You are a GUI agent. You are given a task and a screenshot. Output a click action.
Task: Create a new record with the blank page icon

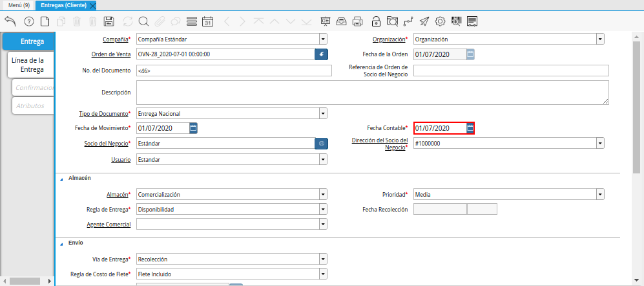click(x=45, y=21)
